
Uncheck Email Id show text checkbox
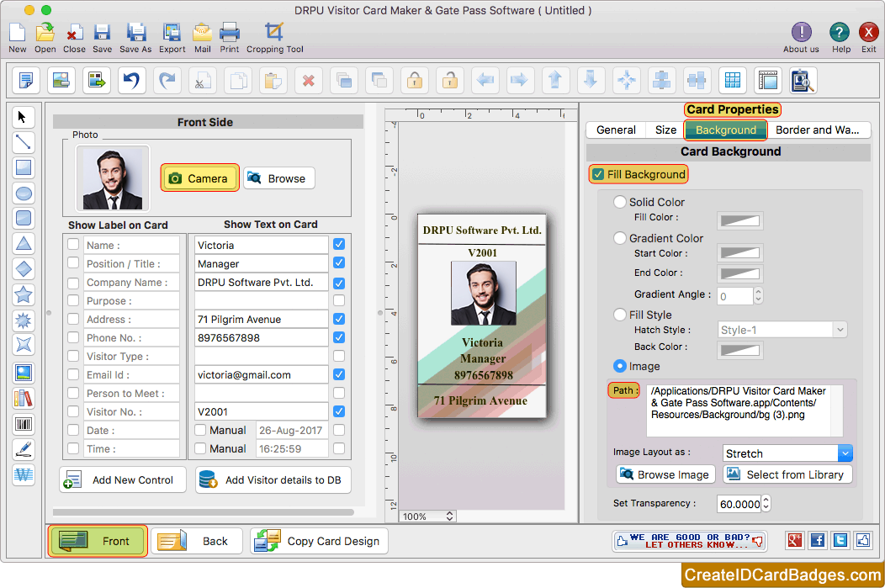pos(339,374)
